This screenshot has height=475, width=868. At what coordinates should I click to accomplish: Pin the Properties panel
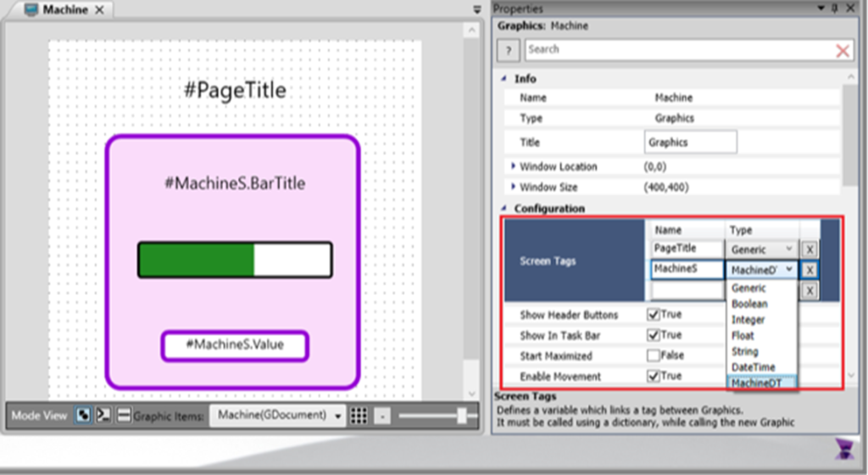(835, 8)
